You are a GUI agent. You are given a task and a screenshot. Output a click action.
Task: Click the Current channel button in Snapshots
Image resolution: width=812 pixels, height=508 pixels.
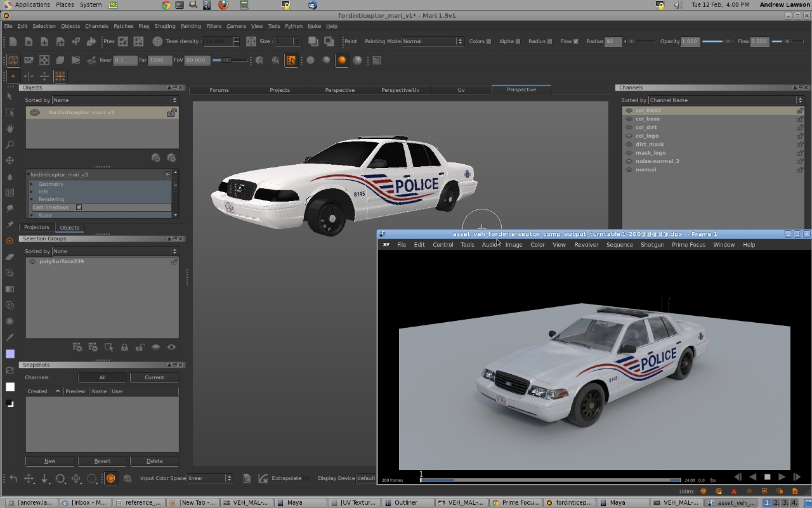click(154, 377)
